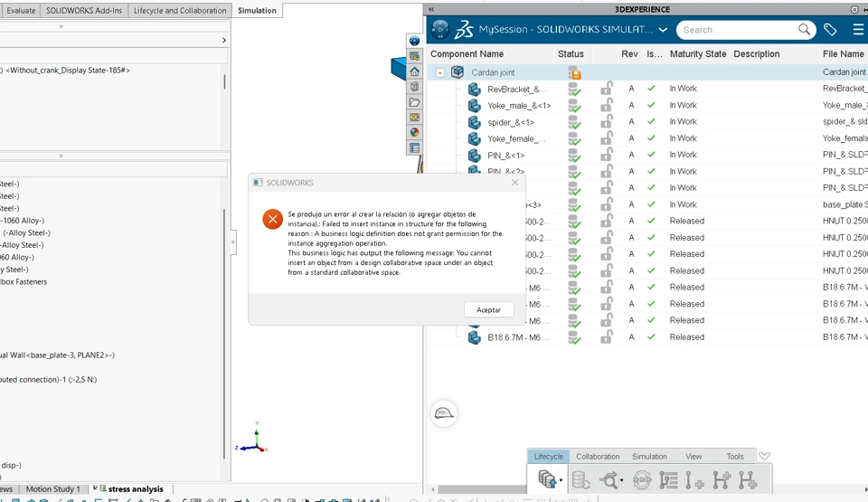Click the Save to server icon in Lifecycle bar
The width and height of the screenshot is (868, 502).
point(546,479)
